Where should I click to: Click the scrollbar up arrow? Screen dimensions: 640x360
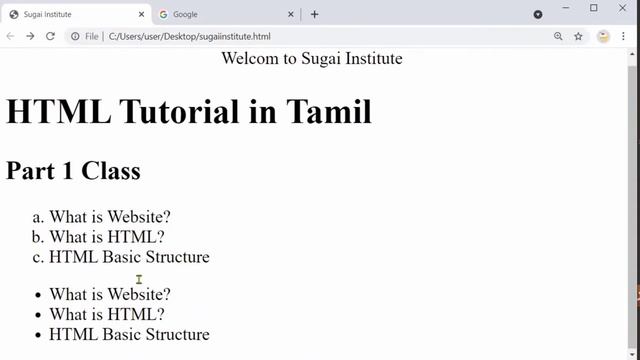[632, 54]
